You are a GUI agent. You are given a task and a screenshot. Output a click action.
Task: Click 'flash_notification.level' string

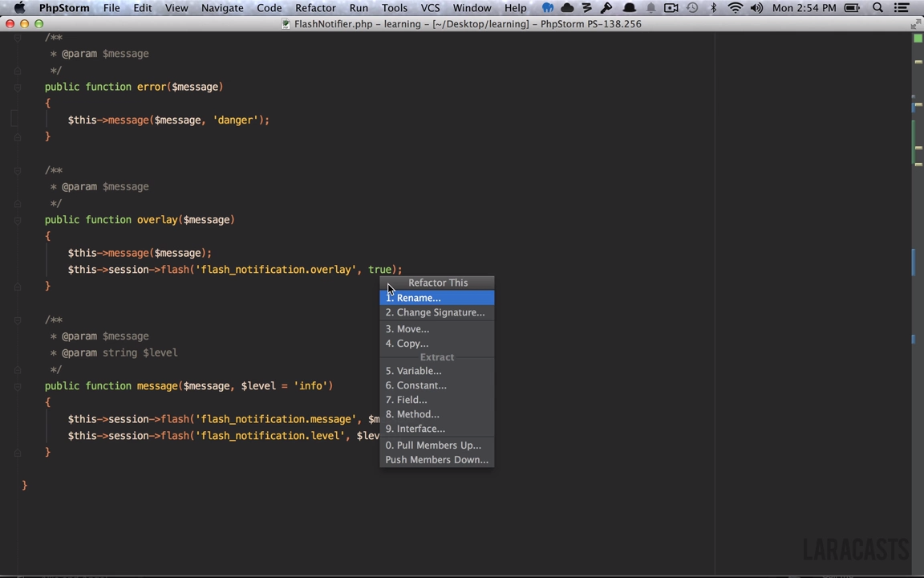269,435
